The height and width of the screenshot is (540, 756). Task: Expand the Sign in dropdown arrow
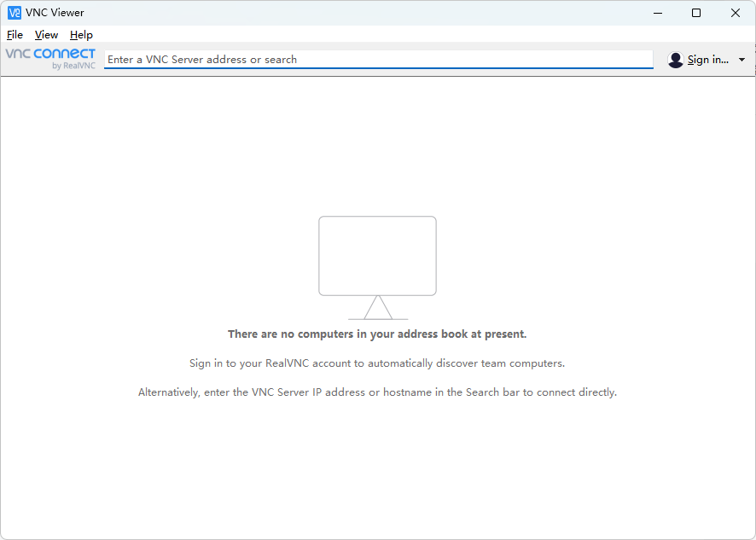[x=741, y=60]
